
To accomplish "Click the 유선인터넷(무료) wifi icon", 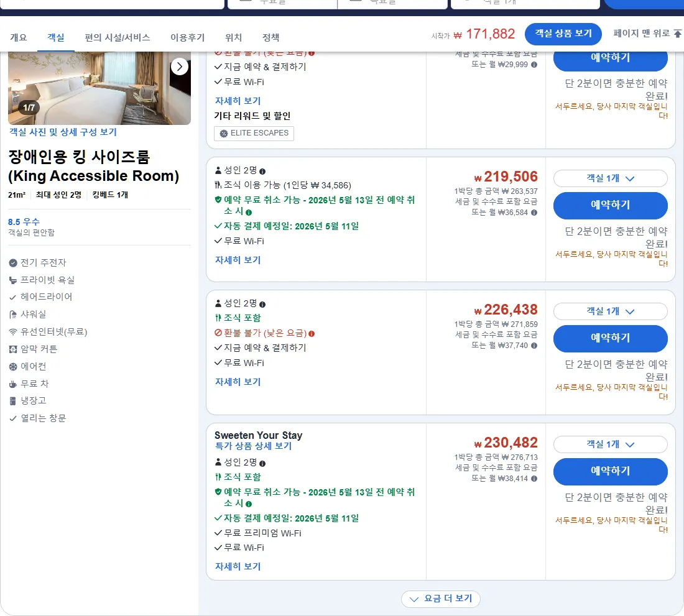I will 13,332.
